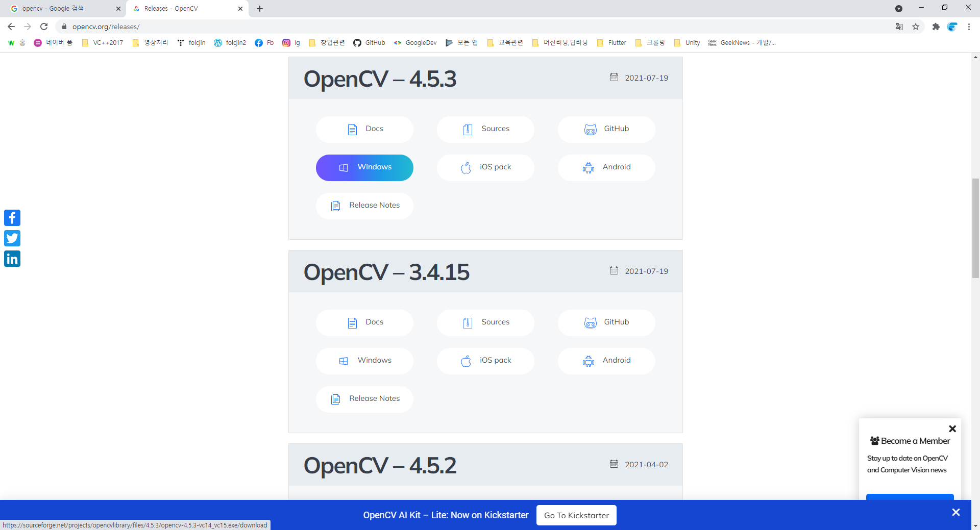Open Flutter bookmarks folder

coord(611,43)
